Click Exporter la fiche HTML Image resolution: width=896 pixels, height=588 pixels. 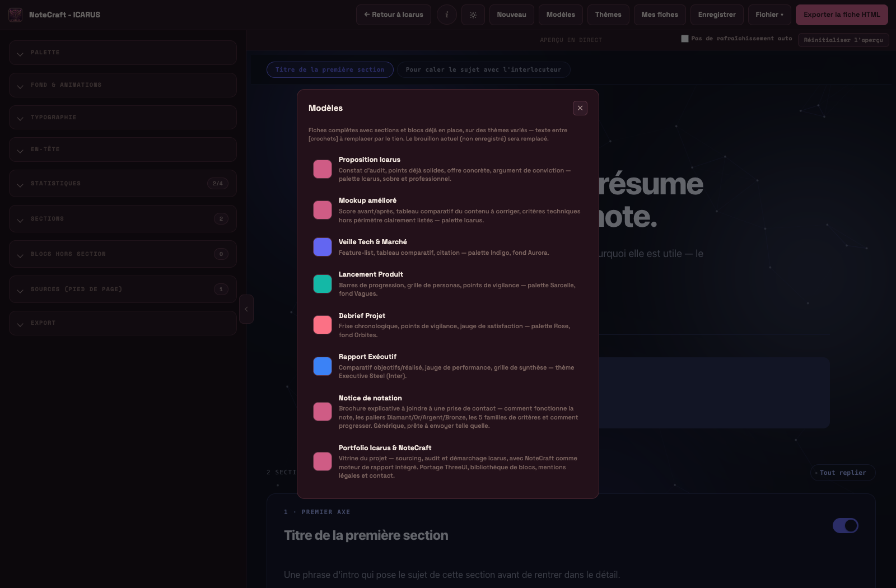point(842,15)
